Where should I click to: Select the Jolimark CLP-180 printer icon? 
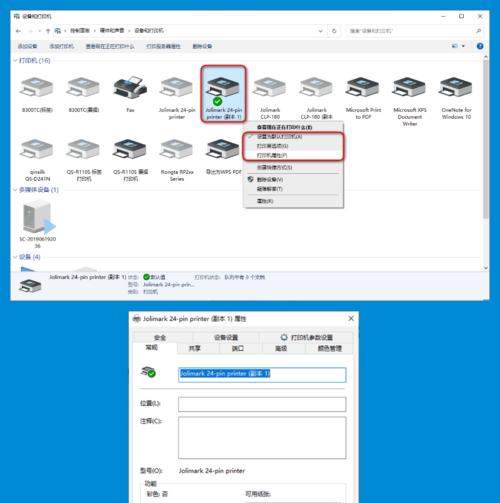click(x=270, y=88)
